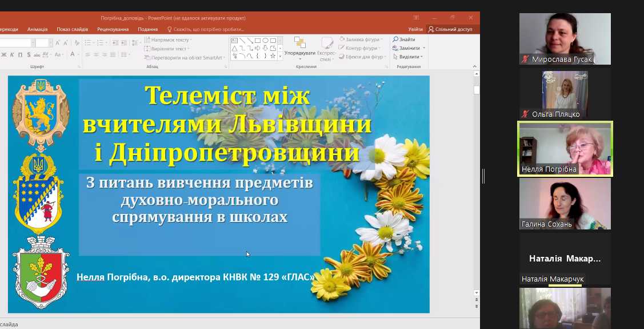Clear all formatting icon
644x329 pixels.
point(77,43)
